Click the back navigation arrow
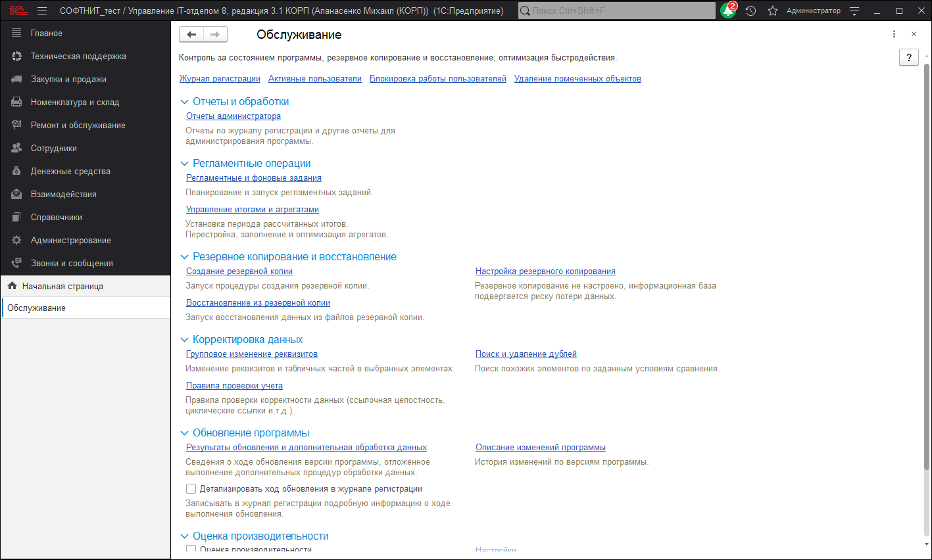 191,35
